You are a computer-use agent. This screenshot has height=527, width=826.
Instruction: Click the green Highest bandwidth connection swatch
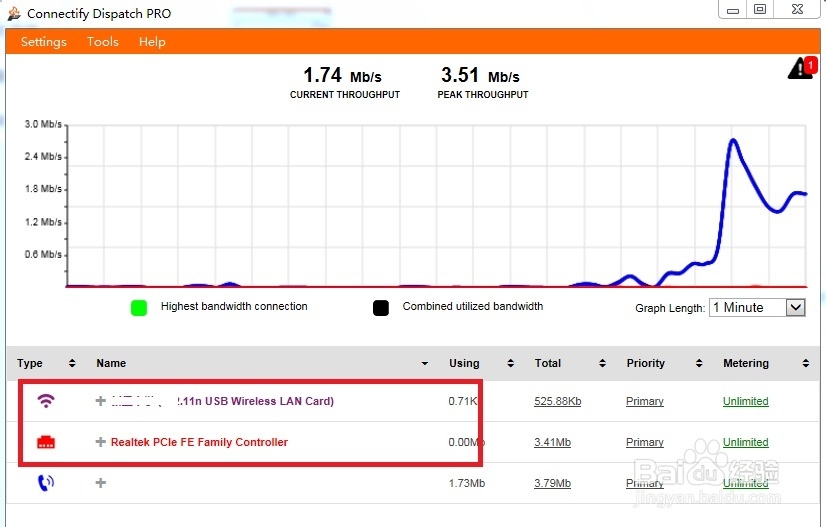[x=139, y=308]
